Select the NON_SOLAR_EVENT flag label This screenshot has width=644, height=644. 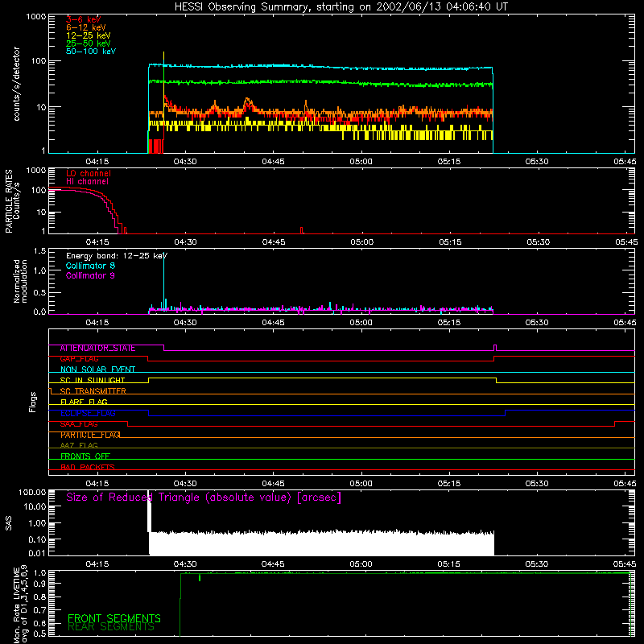(97, 369)
